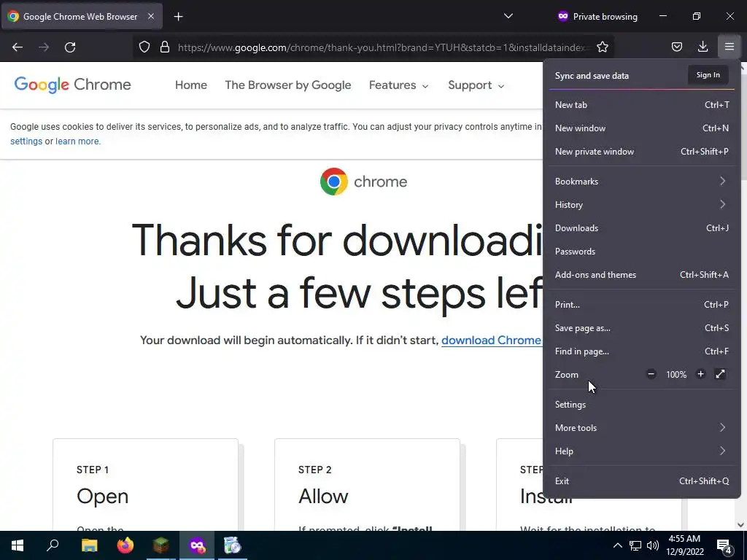The height and width of the screenshot is (560, 747).
Task: Close the hamburger application menu
Action: pyautogui.click(x=729, y=47)
